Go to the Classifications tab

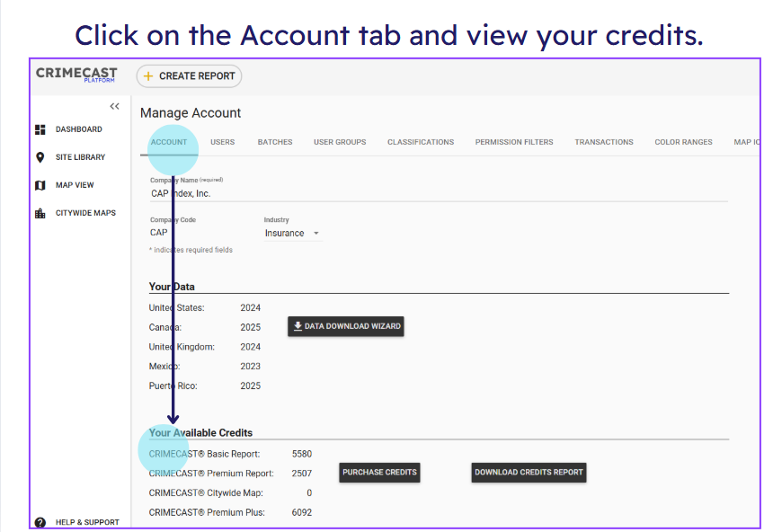click(x=421, y=142)
